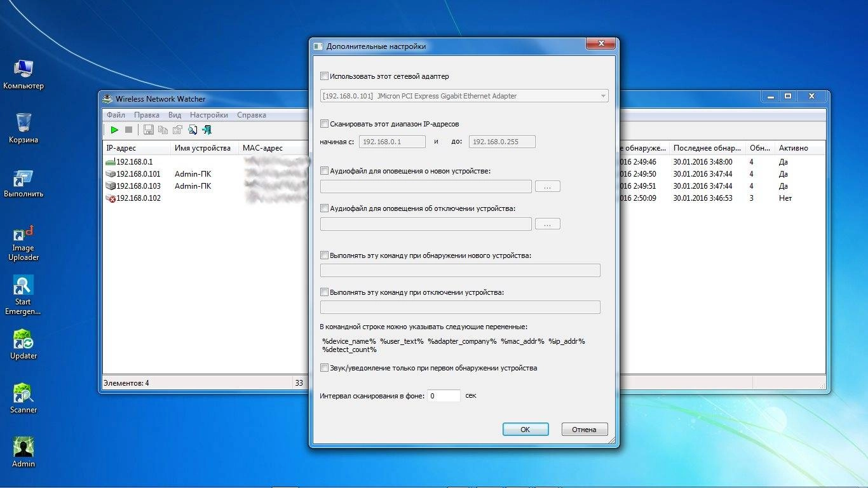Click the Корзина recycle bin icon
The height and width of the screenshot is (488, 868).
(x=24, y=128)
